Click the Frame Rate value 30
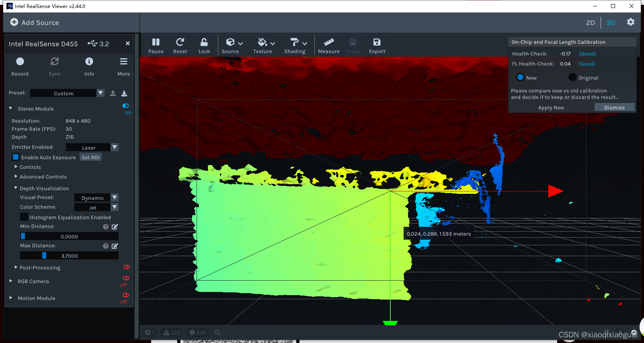This screenshot has height=343, width=644. [69, 129]
